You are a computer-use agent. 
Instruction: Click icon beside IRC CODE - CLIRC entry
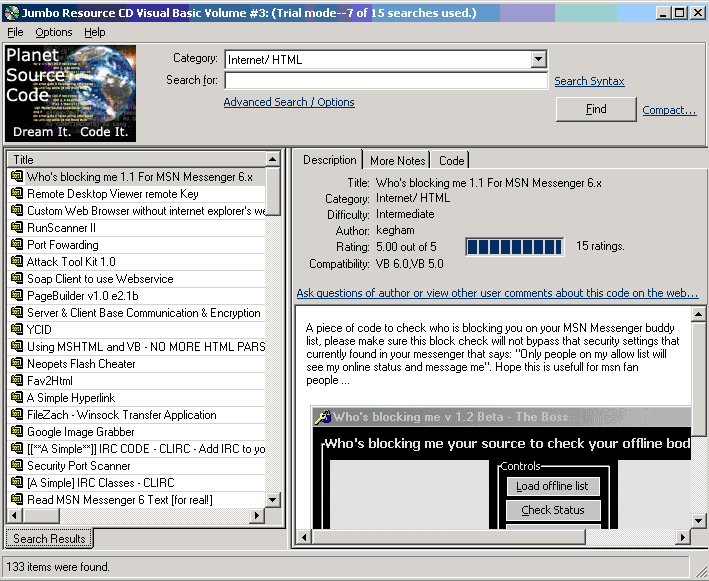[x=17, y=448]
